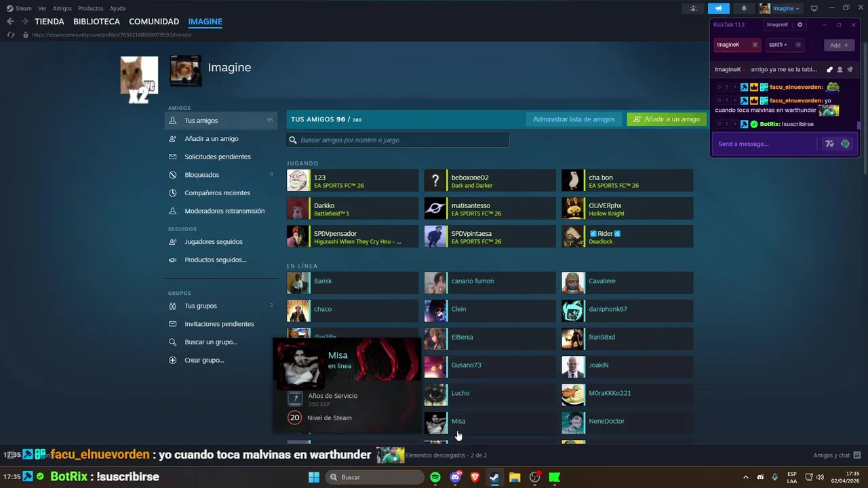Open Windows Start menu

point(314,477)
